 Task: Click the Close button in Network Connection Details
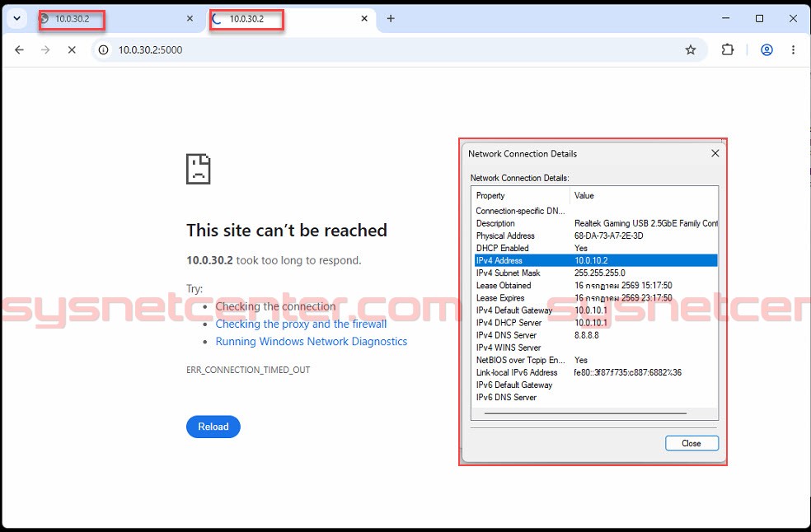(691, 443)
